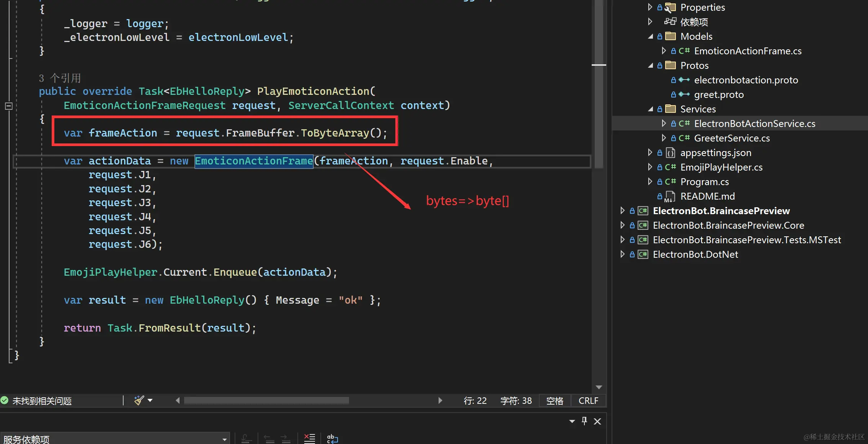The height and width of the screenshot is (444, 868).
Task: Expand ElectronBot.DotNet project node
Action: point(622,254)
